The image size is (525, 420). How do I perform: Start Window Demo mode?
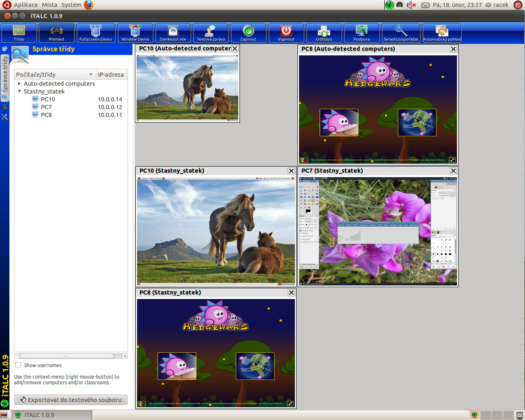point(135,33)
